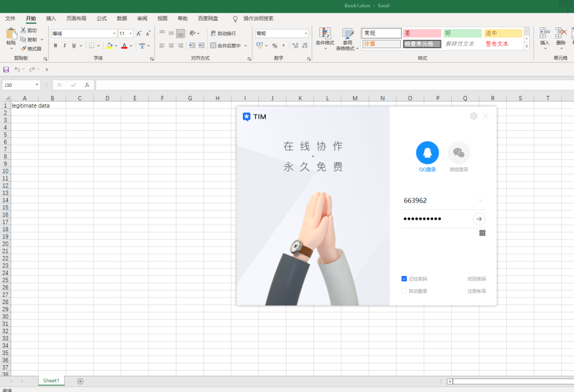Select the Format Painter brush
Viewport: 574px width, 392px height.
pos(24,48)
